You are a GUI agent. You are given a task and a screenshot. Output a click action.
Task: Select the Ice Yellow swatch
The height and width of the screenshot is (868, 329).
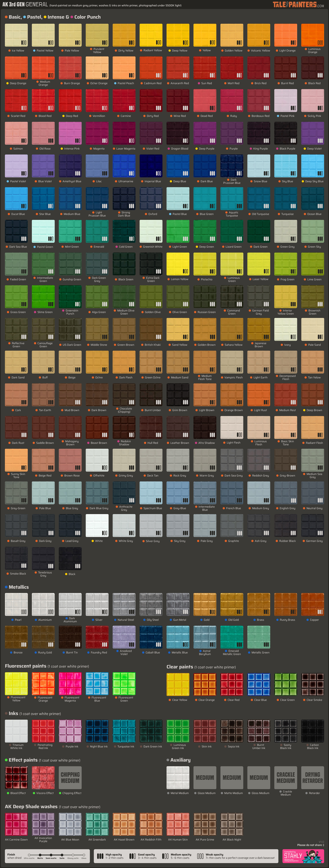16,35
